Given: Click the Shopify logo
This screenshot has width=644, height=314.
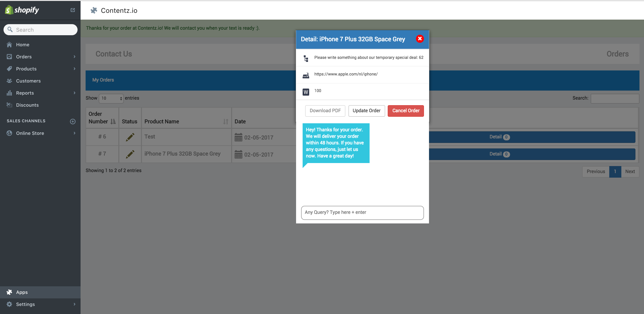Looking at the screenshot, I should point(22,10).
